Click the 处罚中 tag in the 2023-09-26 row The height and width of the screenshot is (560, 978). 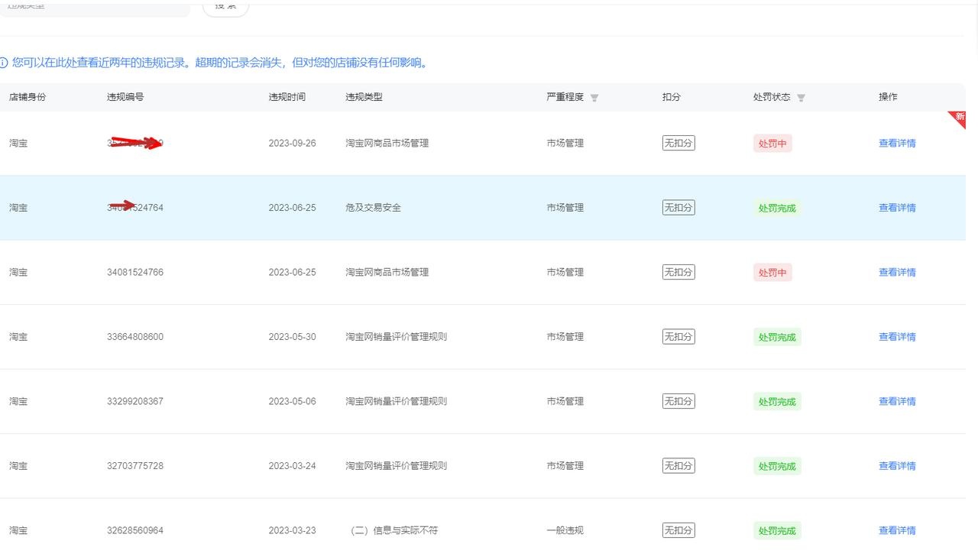click(772, 144)
